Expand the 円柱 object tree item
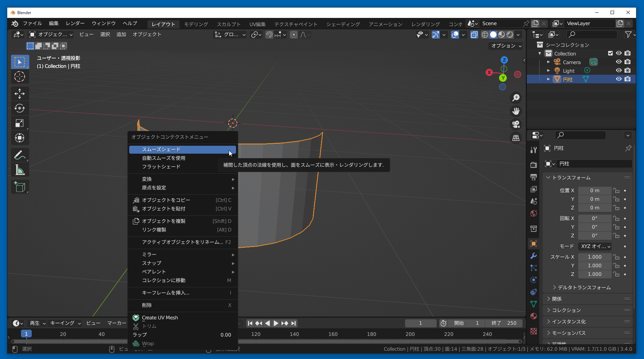This screenshot has width=644, height=359. pos(548,79)
